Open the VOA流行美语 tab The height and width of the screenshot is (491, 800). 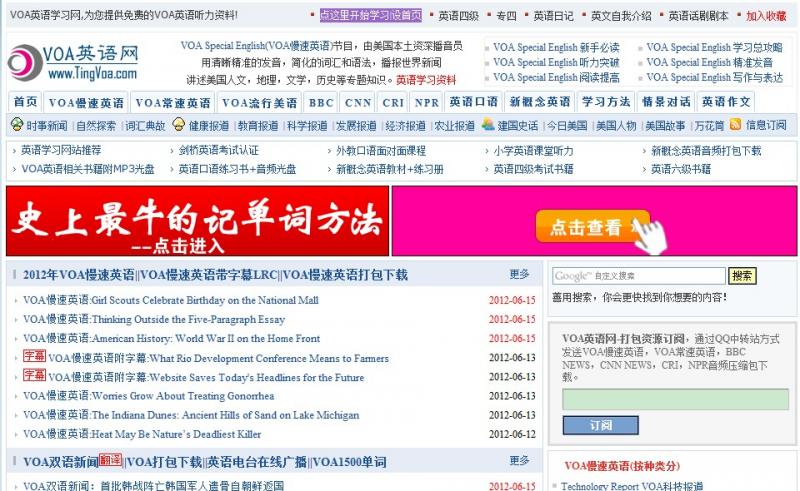pyautogui.click(x=260, y=103)
